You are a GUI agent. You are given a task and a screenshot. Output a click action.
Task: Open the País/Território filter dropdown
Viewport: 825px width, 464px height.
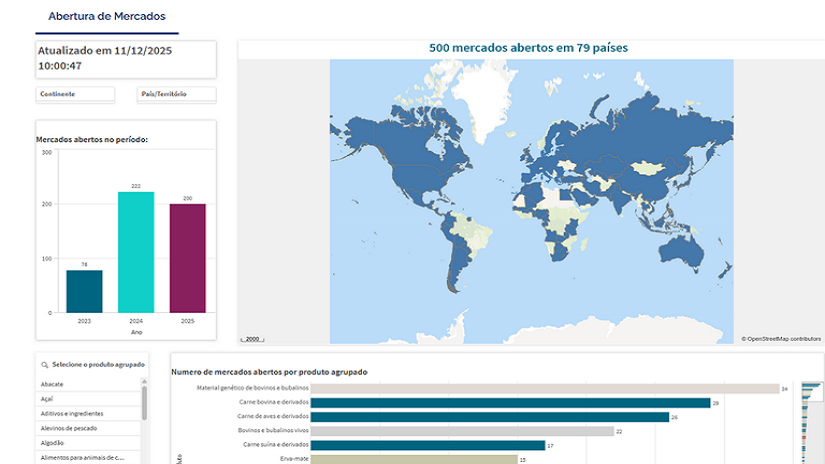coord(177,95)
